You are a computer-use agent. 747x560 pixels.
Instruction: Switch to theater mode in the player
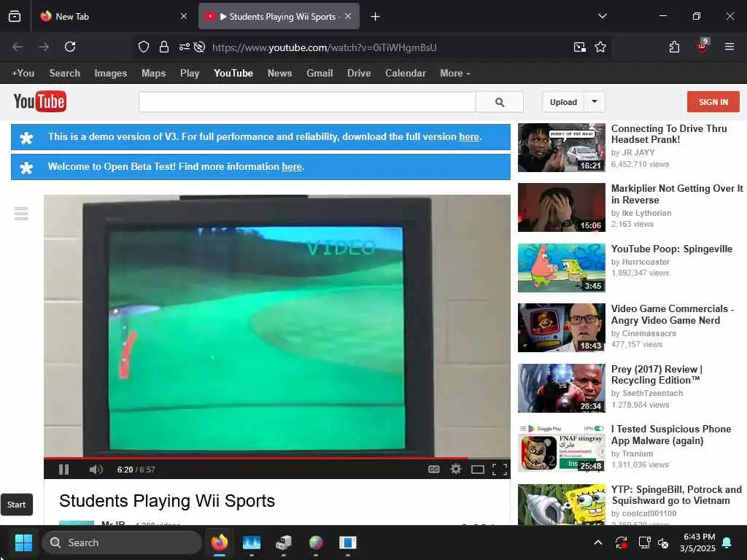pyautogui.click(x=478, y=470)
